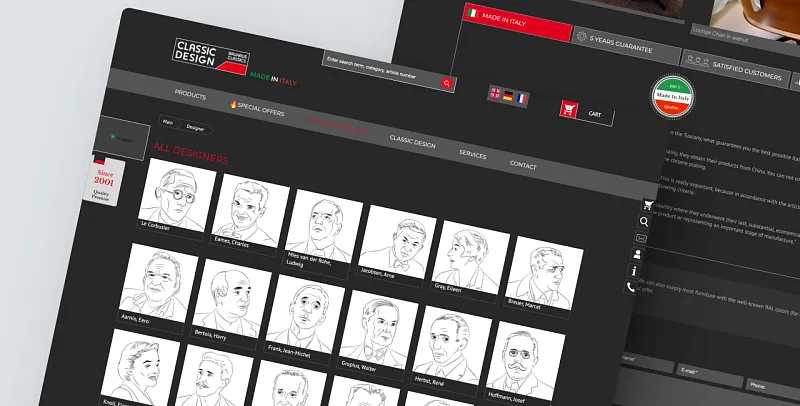Click the Designer breadcrumb link
Viewport: 800px width, 406px height.
click(195, 129)
